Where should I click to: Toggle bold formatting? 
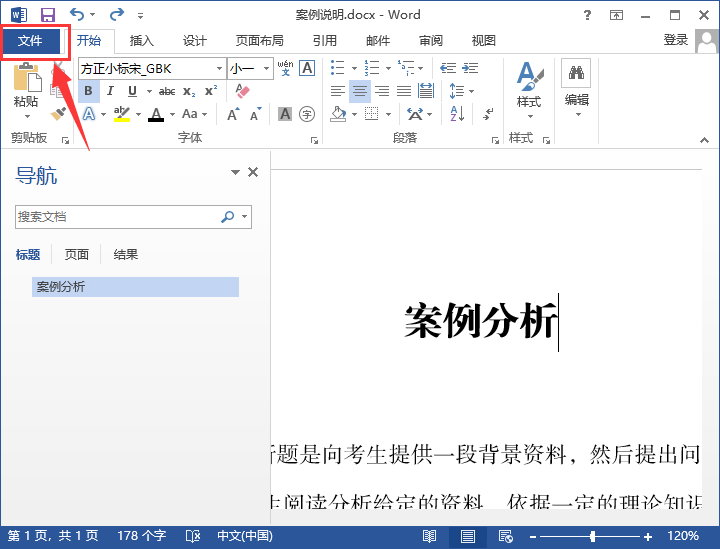[89, 91]
